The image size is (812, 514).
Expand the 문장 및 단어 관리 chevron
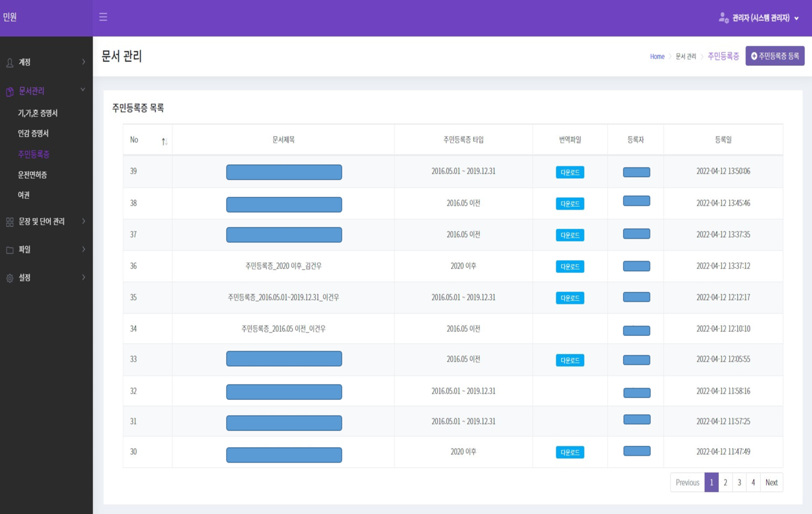pos(83,221)
